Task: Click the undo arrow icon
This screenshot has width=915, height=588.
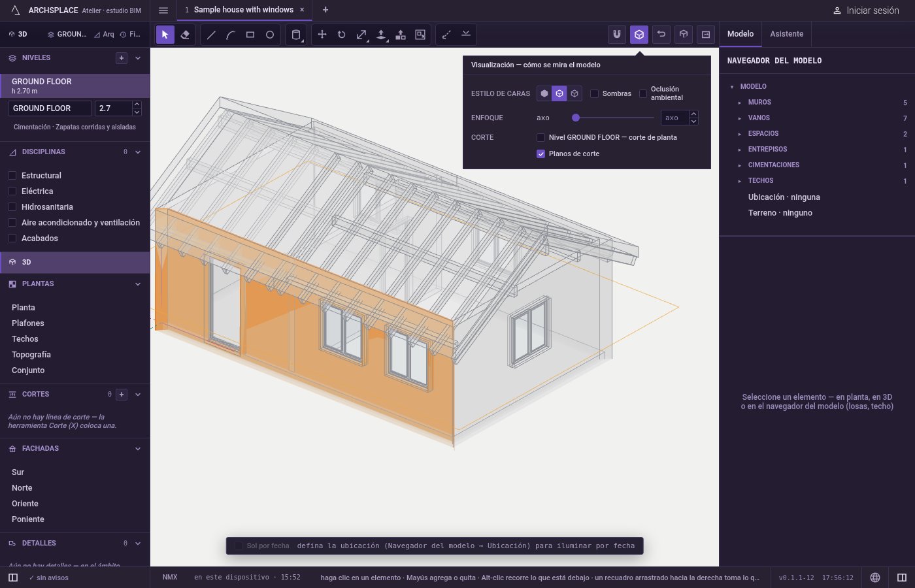Action: click(x=661, y=35)
